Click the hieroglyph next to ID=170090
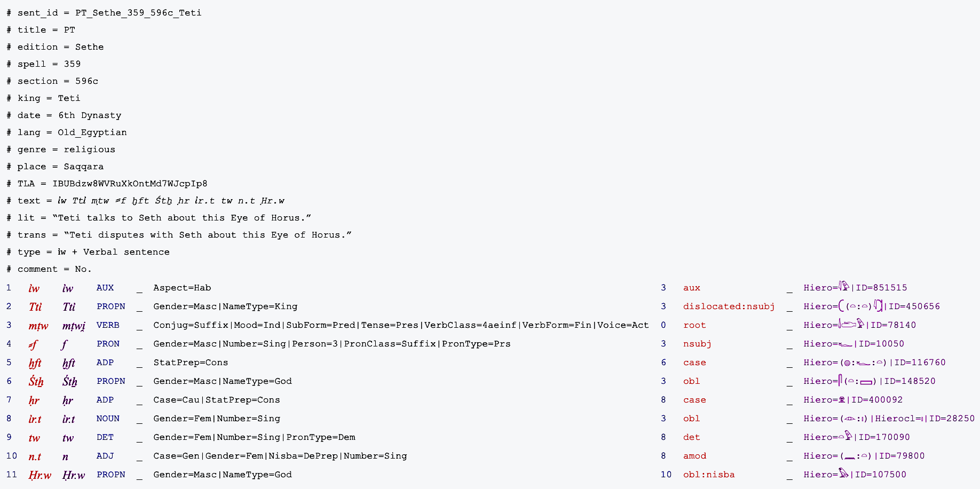This screenshot has height=489, width=980. click(x=845, y=436)
